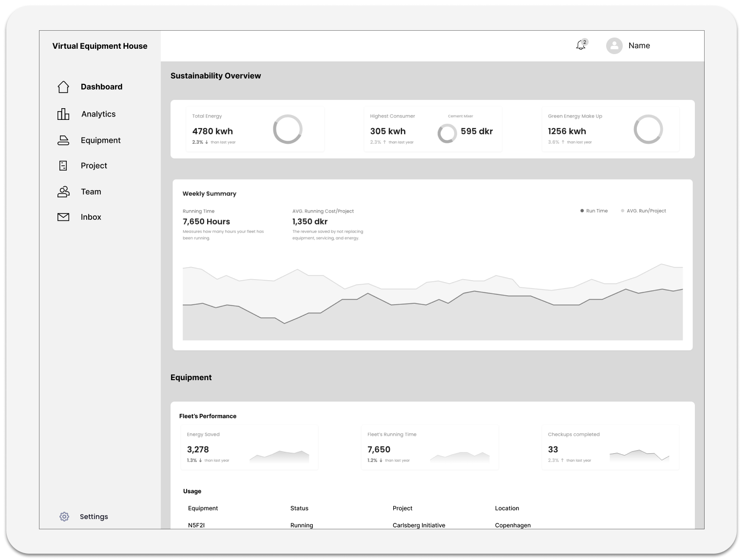Click the Dashboard home icon
747x560 pixels.
63,87
